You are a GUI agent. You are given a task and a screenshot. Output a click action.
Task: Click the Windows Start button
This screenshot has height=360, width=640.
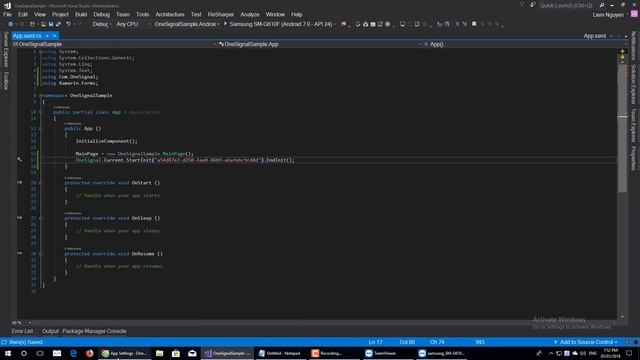click(x=8, y=353)
